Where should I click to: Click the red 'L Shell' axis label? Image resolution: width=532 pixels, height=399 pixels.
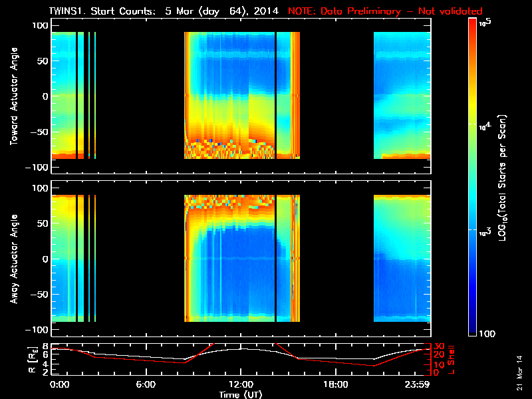(452, 359)
